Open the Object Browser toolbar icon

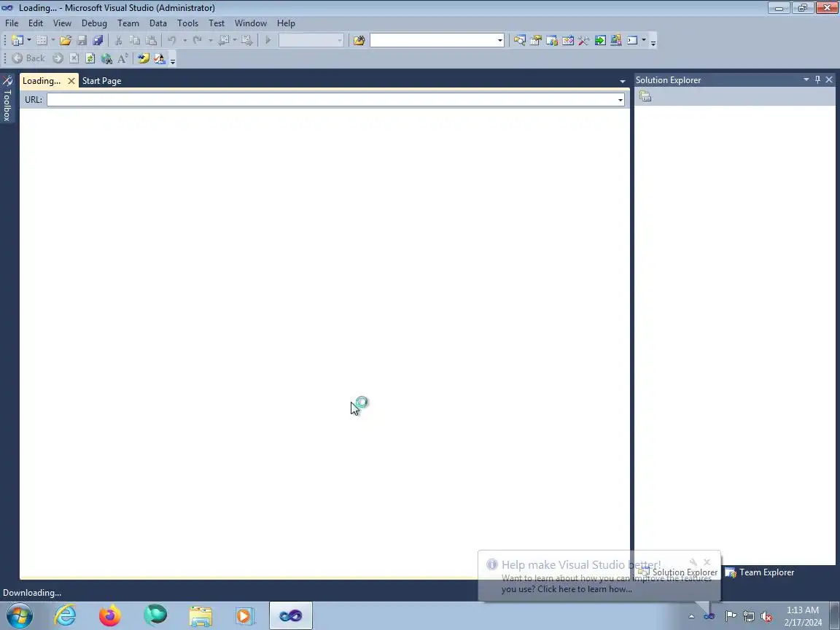point(568,40)
